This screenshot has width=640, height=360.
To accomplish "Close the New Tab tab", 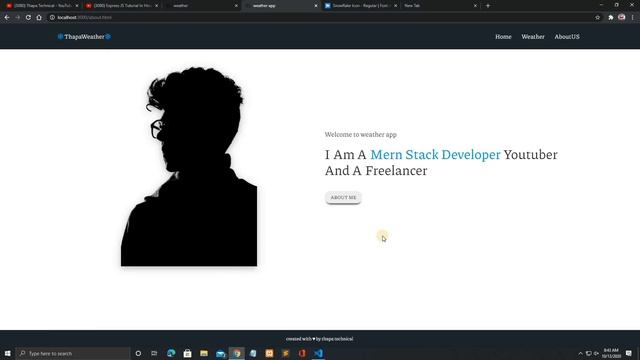I will coord(475,6).
